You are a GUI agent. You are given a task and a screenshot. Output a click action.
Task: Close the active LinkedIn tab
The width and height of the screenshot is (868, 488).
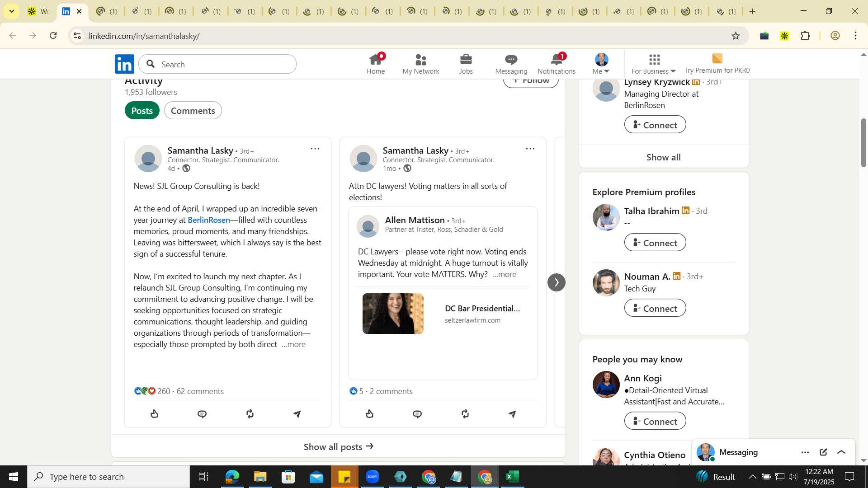pos(79,11)
